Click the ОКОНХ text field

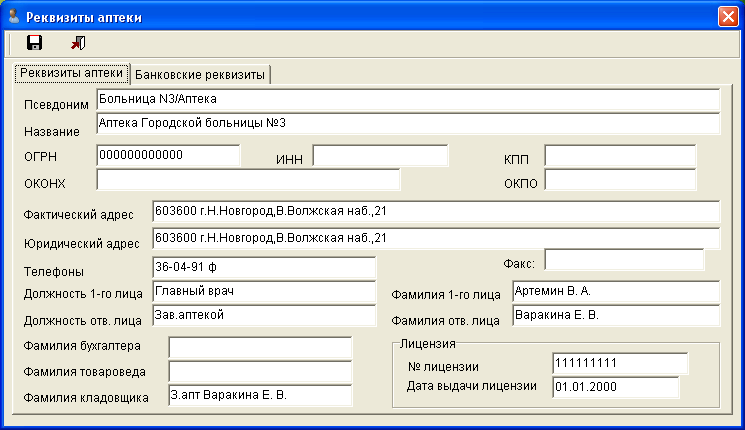[x=248, y=179]
